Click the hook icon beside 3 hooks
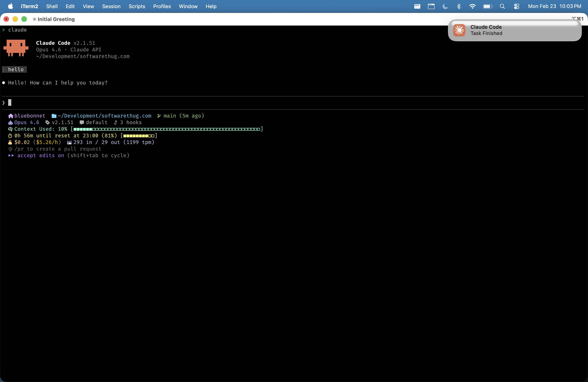The image size is (588, 382). click(x=115, y=123)
